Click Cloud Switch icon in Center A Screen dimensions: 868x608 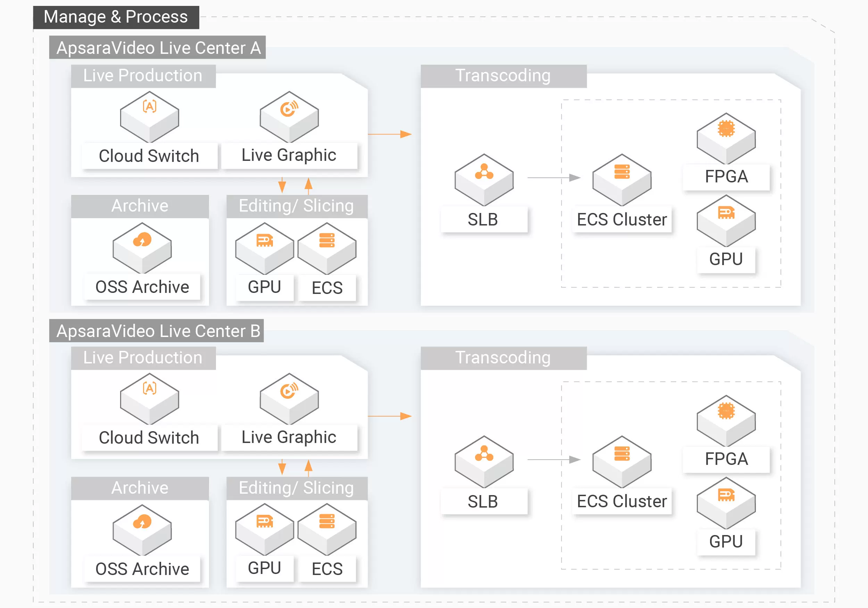[149, 116]
